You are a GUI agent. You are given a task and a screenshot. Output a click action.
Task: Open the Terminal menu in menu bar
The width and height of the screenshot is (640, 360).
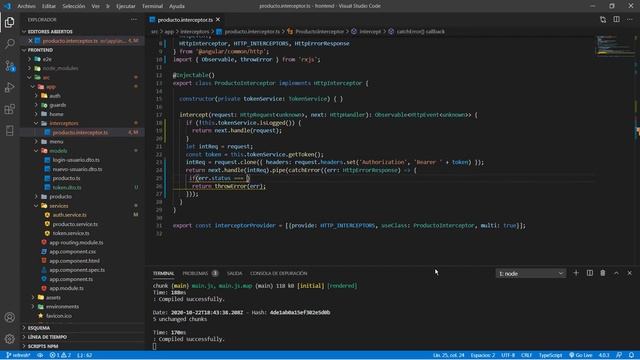click(x=152, y=6)
